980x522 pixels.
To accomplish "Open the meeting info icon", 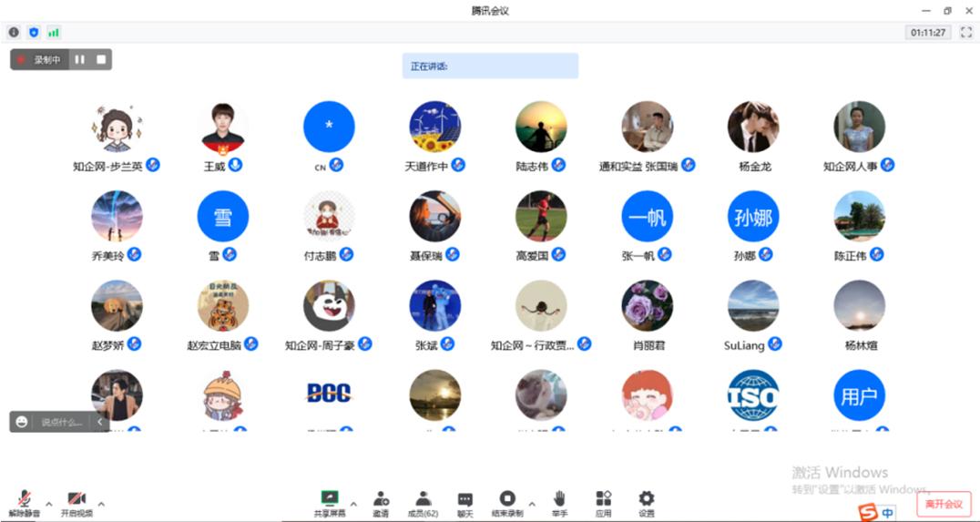I will 14,33.
